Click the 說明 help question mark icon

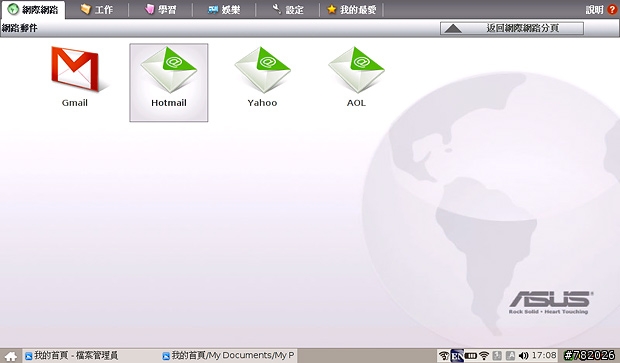click(612, 9)
